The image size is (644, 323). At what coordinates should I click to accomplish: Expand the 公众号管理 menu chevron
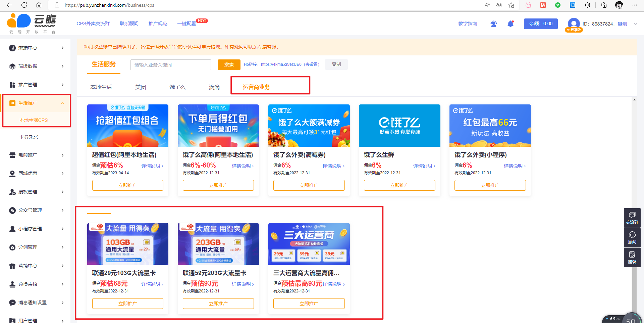click(62, 210)
